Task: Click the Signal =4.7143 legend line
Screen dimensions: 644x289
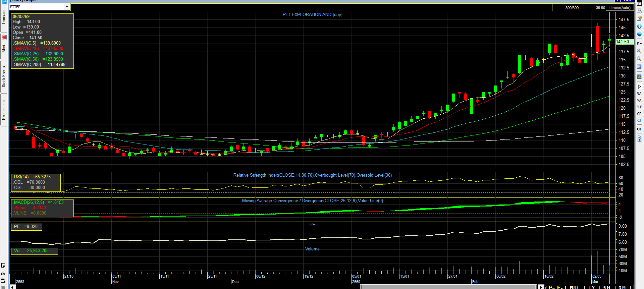Action: click(30, 208)
